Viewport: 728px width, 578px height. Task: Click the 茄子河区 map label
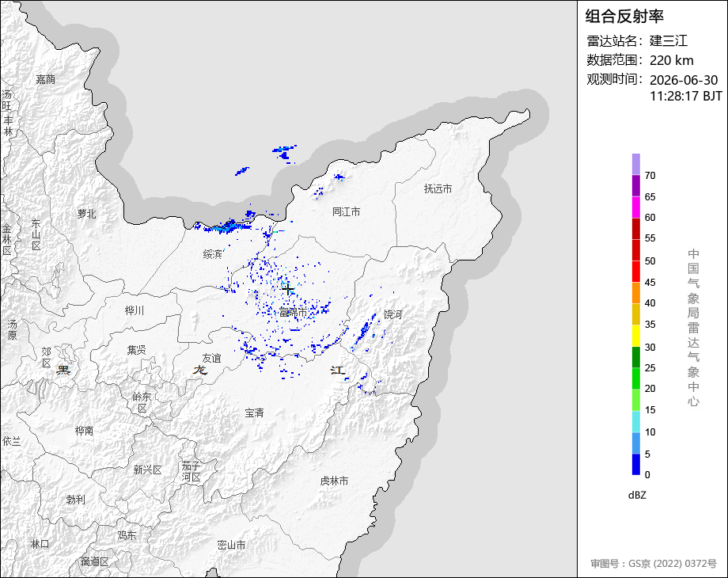(191, 471)
